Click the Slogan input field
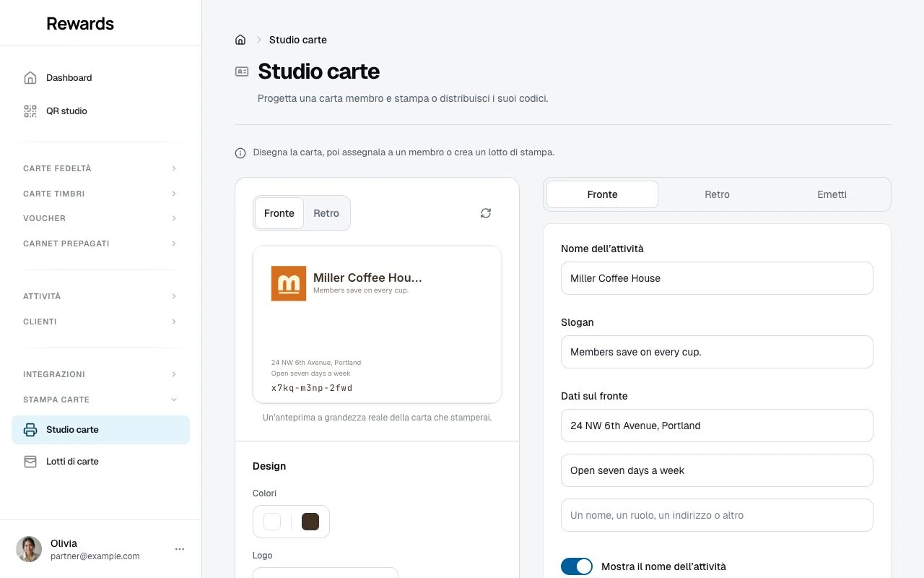 tap(717, 352)
